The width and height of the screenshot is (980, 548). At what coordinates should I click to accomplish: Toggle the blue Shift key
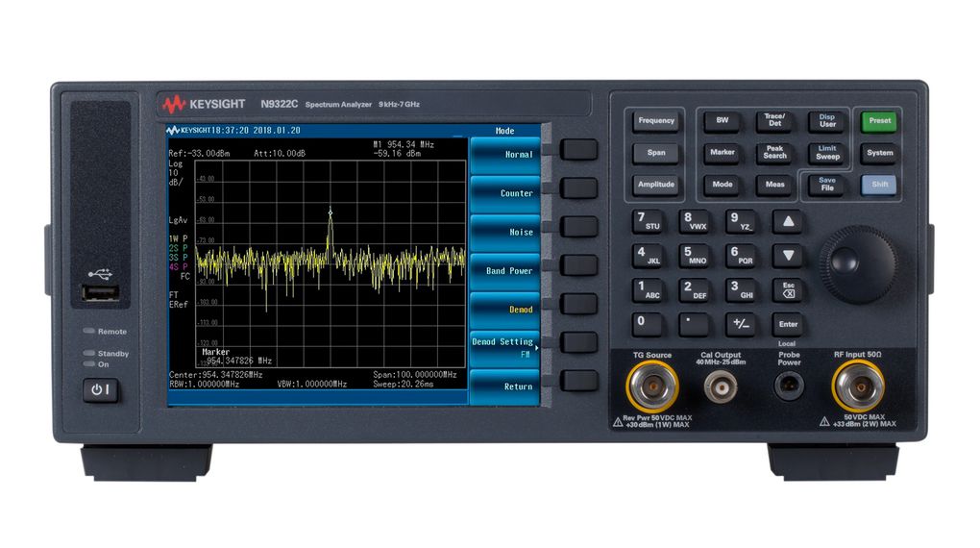879,185
